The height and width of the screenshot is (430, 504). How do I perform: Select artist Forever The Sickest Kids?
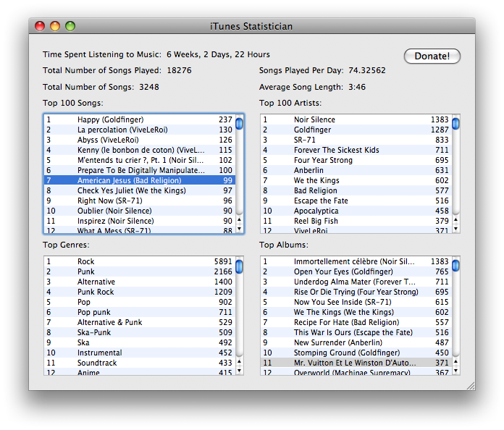click(356, 150)
